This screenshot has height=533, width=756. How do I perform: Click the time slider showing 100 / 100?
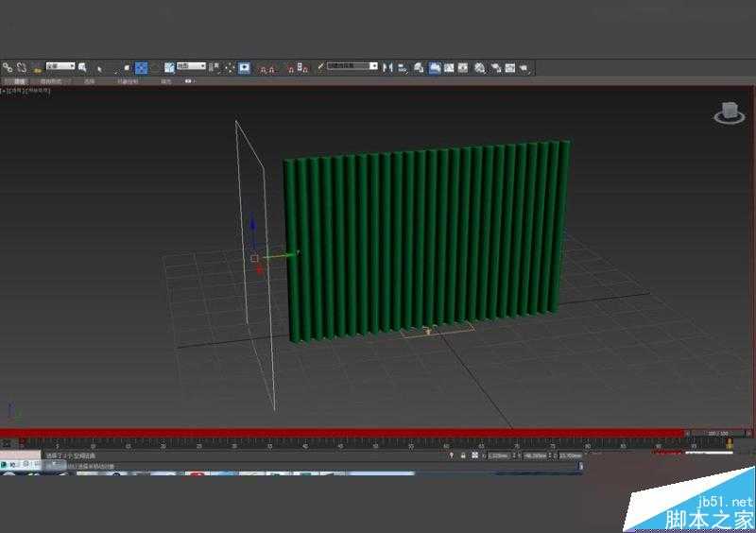718,433
